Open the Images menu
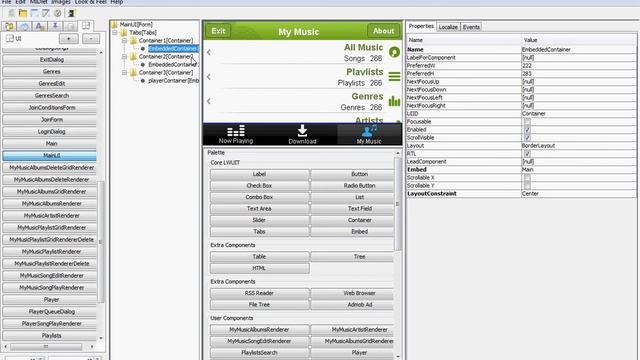The image size is (640, 360). click(x=61, y=2)
